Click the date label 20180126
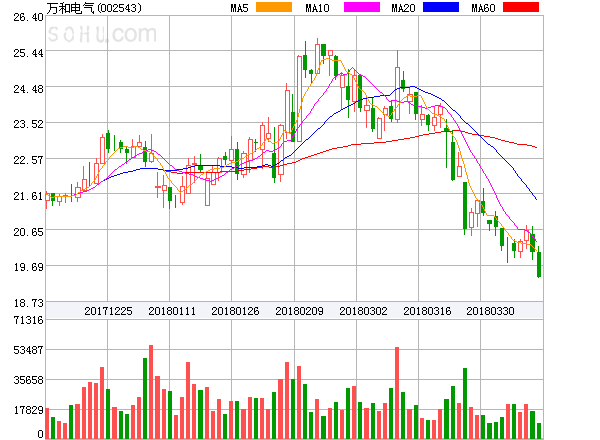The width and height of the screenshot is (600, 440). click(235, 311)
